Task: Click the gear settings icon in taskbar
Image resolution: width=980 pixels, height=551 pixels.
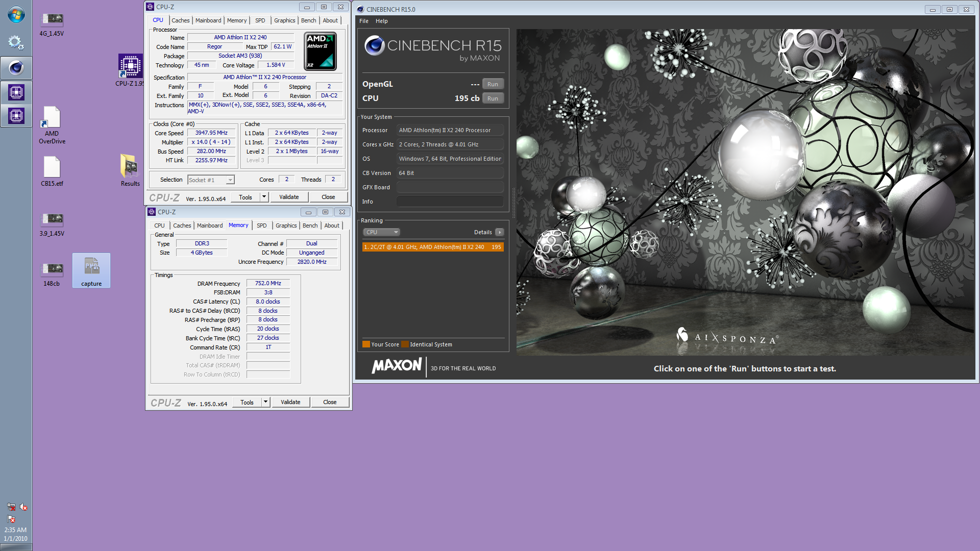Action: (16, 42)
